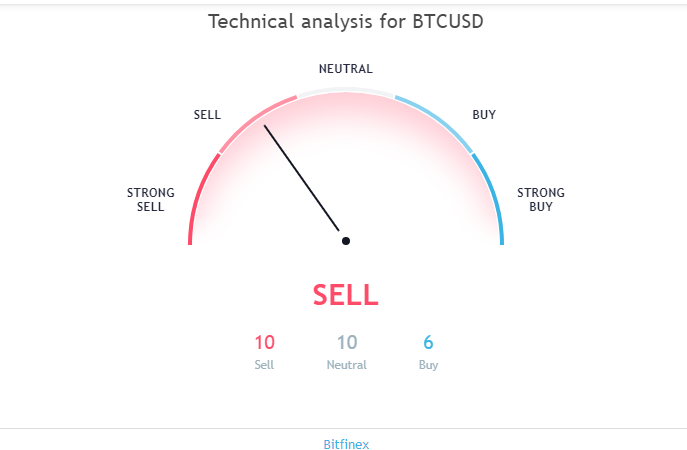Click the Sell caption under the red number

(264, 365)
